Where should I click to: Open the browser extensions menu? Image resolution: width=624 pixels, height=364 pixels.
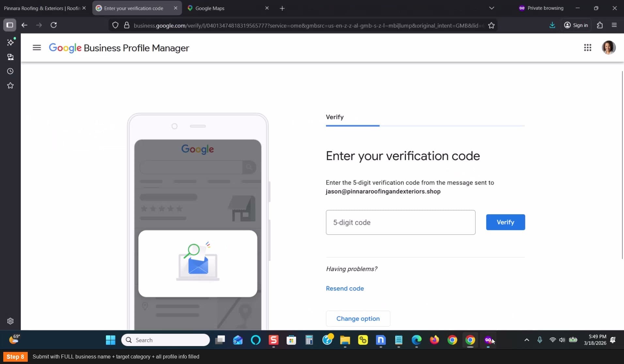pyautogui.click(x=600, y=25)
